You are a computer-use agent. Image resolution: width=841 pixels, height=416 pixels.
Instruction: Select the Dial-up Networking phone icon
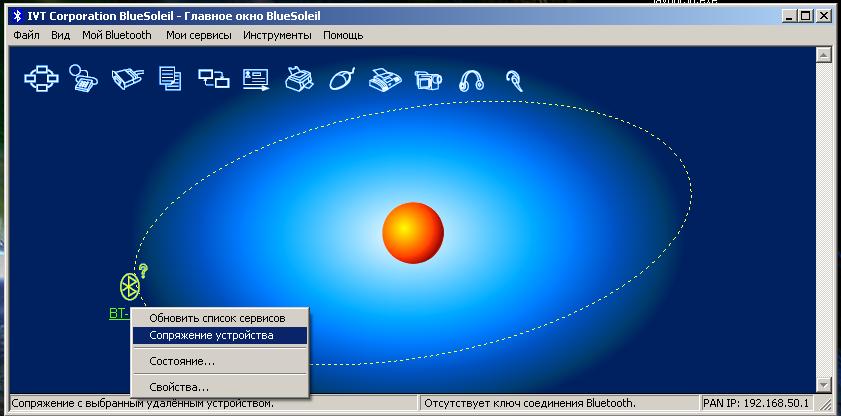(82, 78)
